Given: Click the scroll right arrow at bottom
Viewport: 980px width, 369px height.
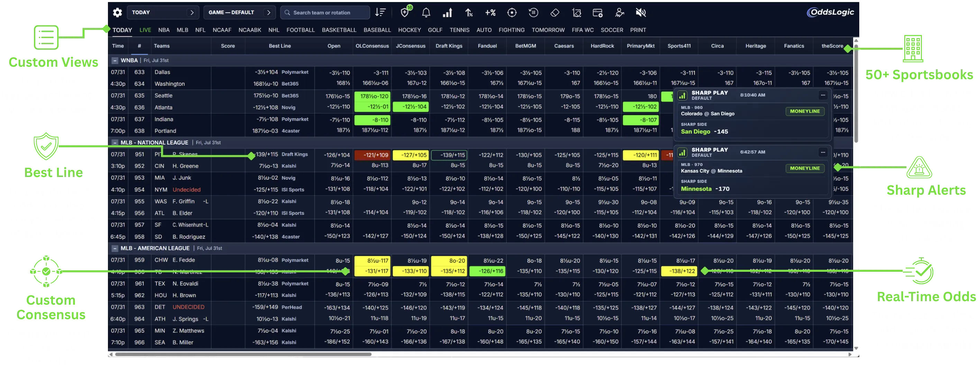Looking at the screenshot, I should (850, 354).
